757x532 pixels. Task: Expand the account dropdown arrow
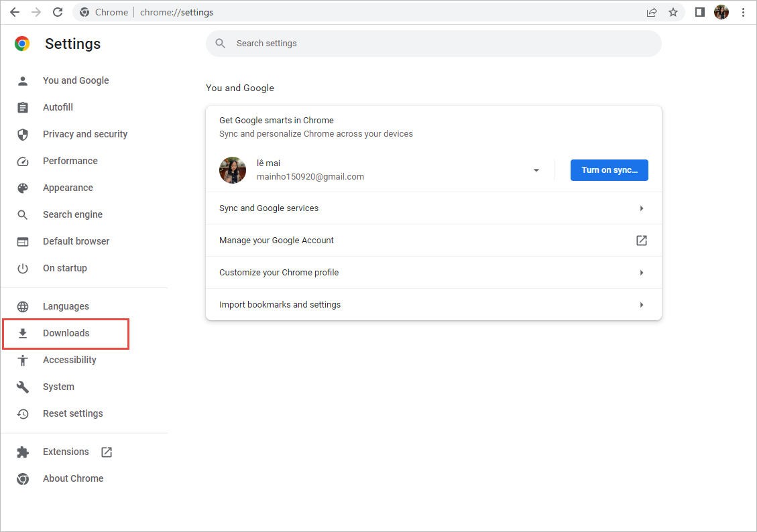point(536,170)
